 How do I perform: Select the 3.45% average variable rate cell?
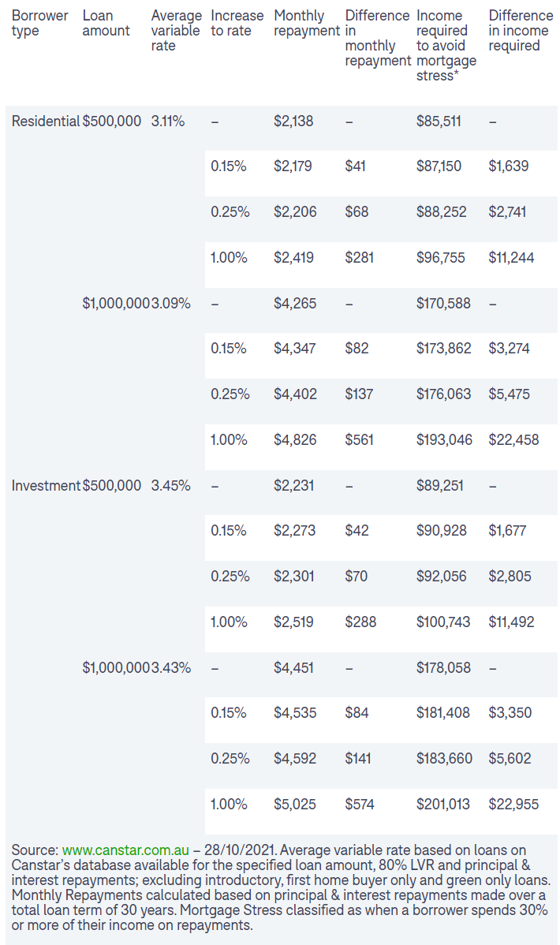point(171,486)
